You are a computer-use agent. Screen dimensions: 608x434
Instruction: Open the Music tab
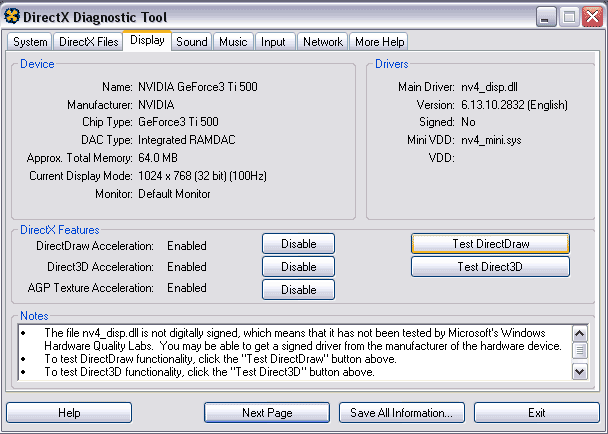point(233,42)
